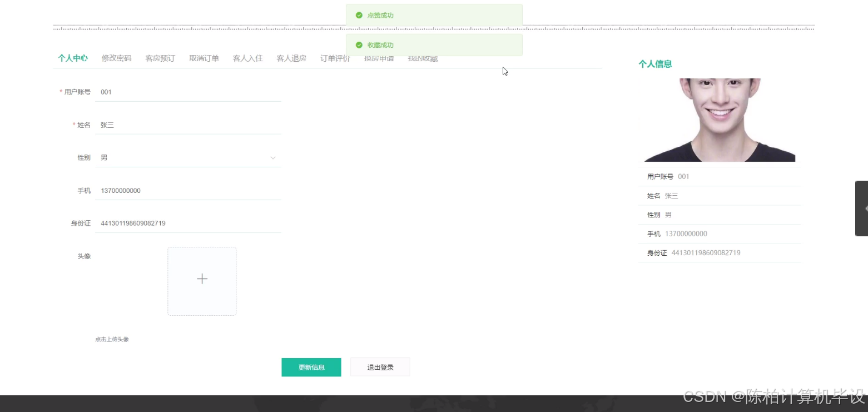Click the 手机 number input field
Image resolution: width=868 pixels, height=412 pixels.
188,191
